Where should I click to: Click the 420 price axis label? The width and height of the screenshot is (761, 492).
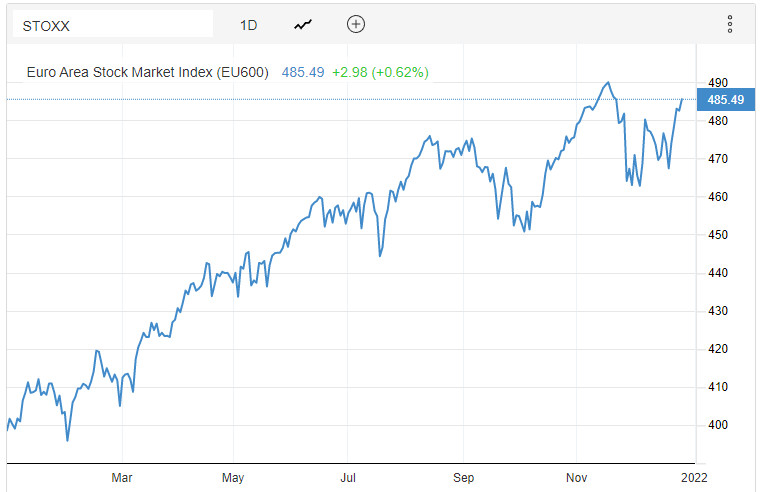click(x=718, y=349)
